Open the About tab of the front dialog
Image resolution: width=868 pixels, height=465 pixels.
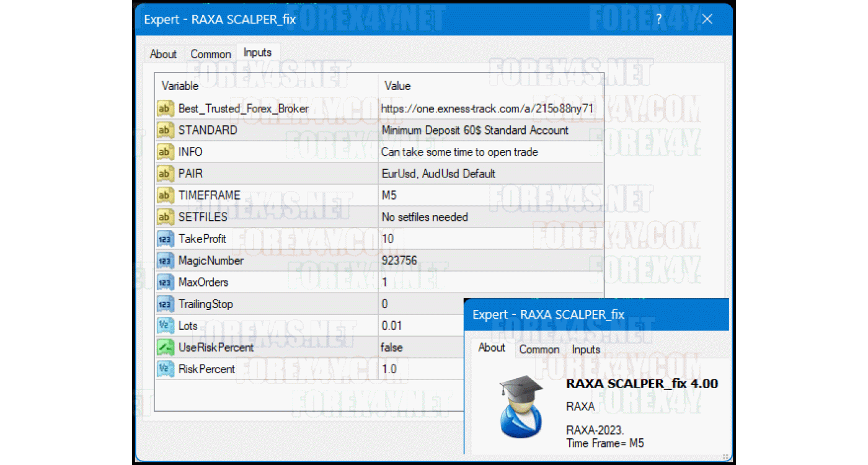491,348
